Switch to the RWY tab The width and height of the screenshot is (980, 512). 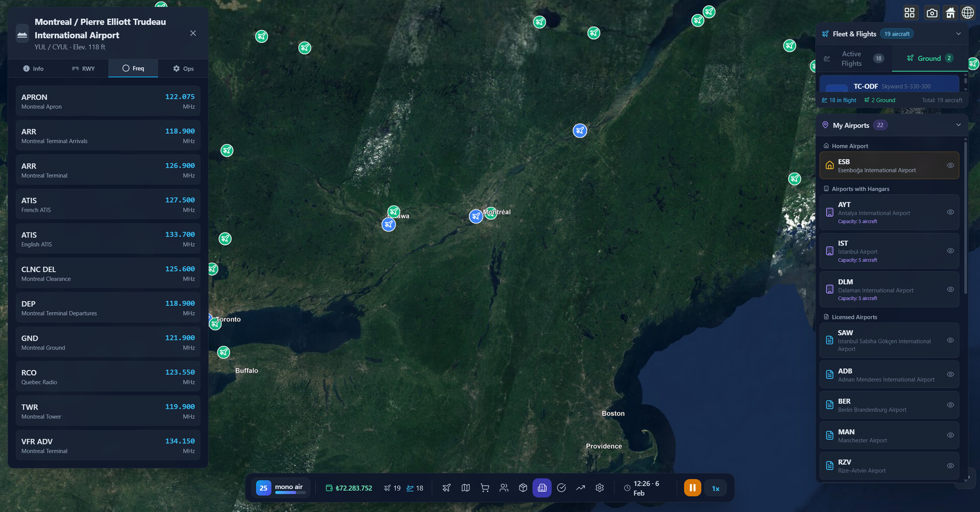[83, 68]
